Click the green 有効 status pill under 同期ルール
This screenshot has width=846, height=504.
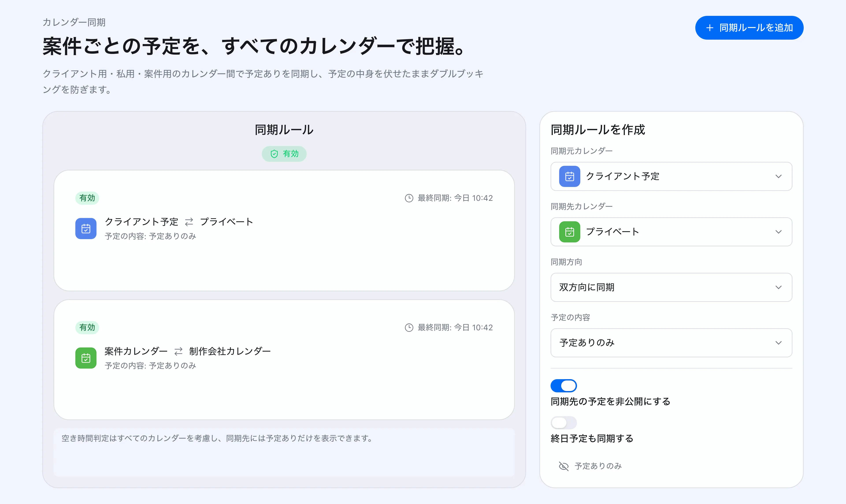click(284, 154)
